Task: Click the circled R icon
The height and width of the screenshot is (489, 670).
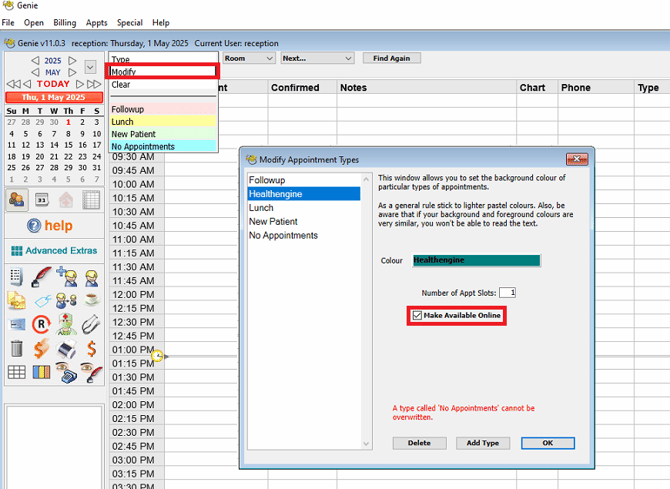Action: (x=41, y=325)
